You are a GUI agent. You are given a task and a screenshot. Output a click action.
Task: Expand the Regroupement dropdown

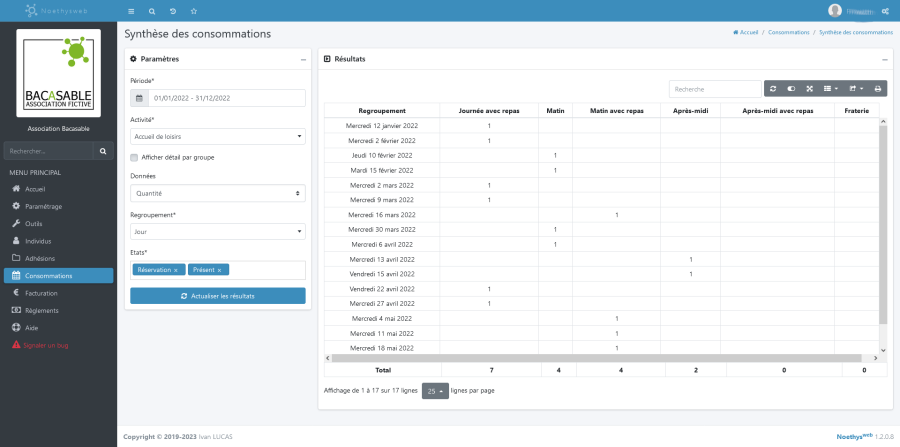217,231
